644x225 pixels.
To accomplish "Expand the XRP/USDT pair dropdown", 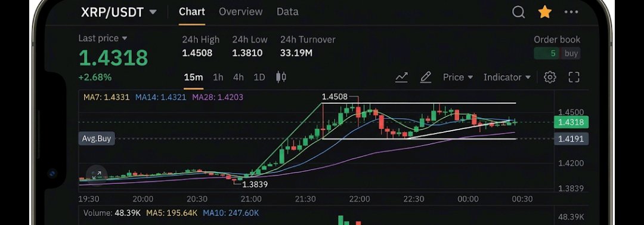I will (119, 12).
